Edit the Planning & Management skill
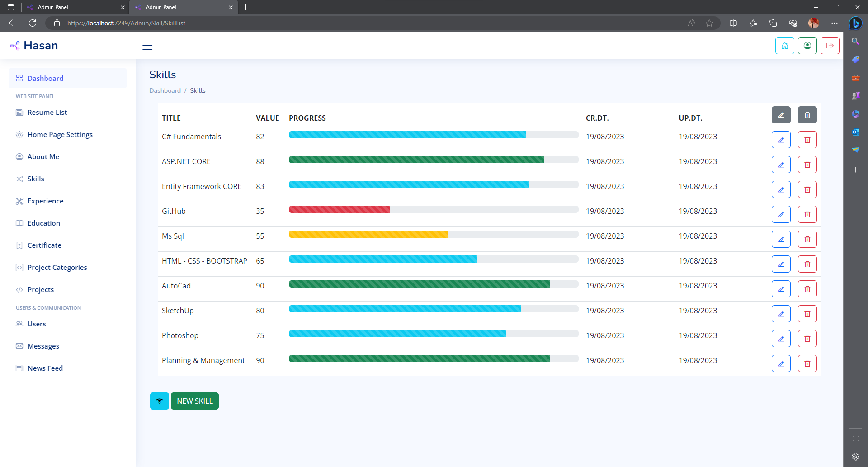Image resolution: width=868 pixels, height=467 pixels. click(x=781, y=363)
